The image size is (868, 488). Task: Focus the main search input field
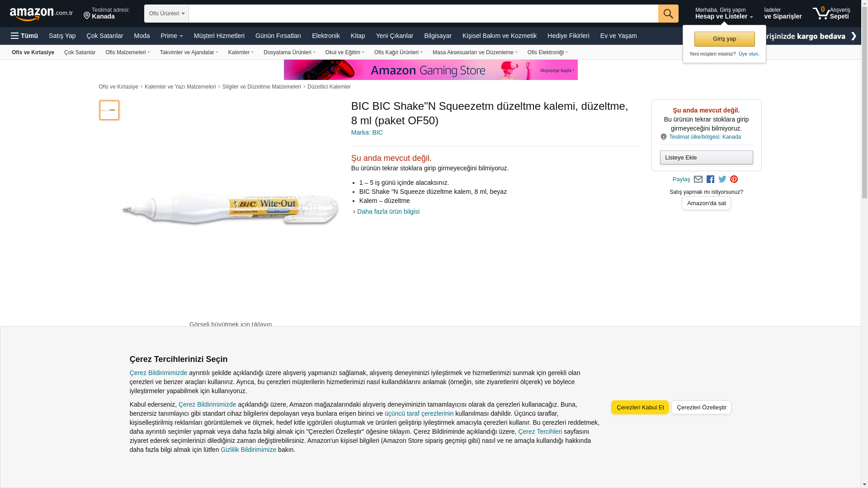[x=423, y=14]
